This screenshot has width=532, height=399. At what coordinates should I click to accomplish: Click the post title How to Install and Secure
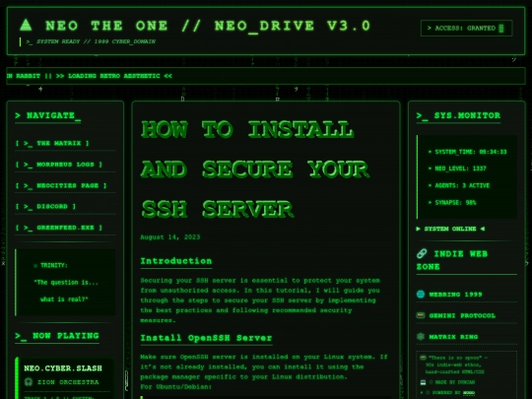255,169
